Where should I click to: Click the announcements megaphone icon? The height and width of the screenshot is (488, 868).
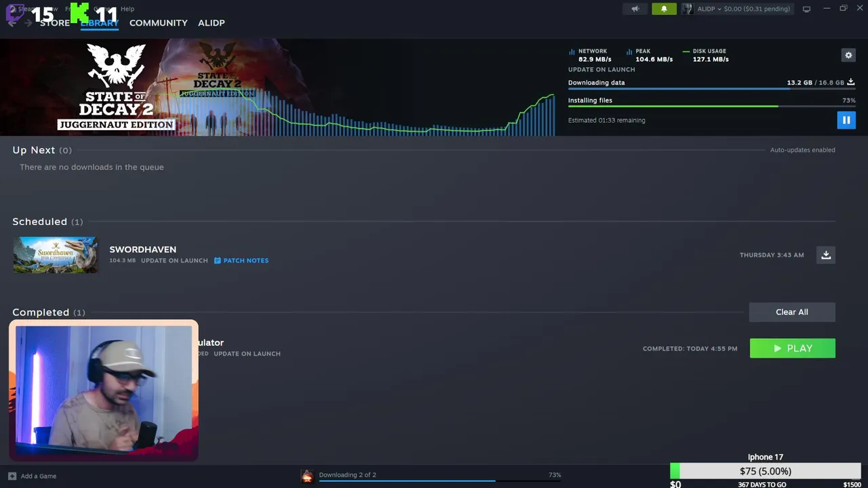(x=635, y=9)
